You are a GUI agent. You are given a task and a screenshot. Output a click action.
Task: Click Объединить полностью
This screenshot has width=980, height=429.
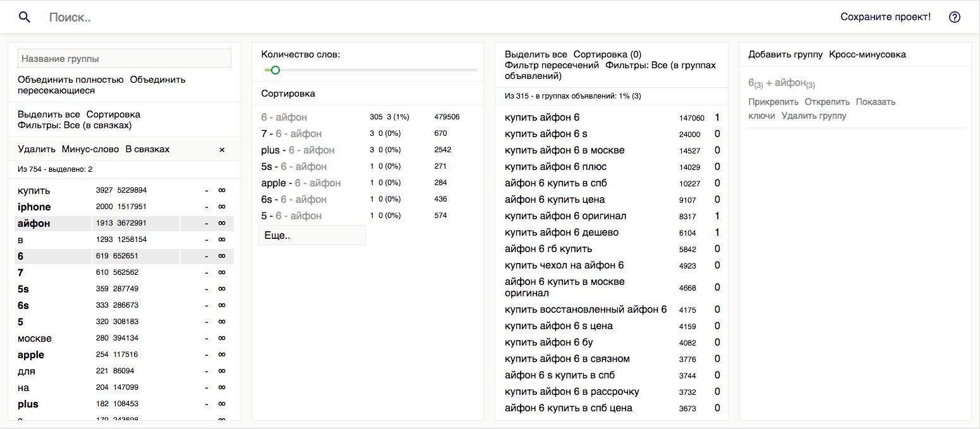pos(71,80)
